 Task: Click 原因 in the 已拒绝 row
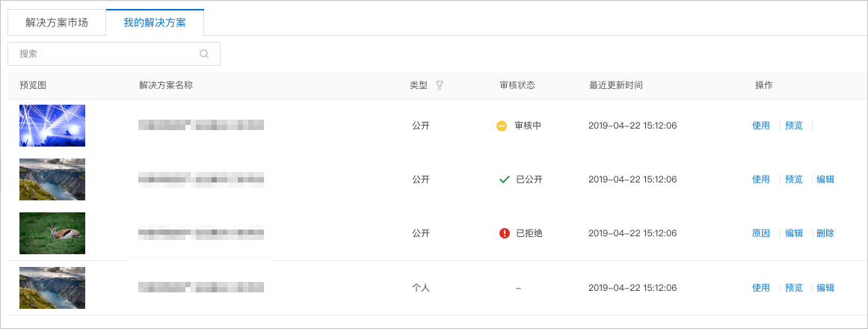760,233
